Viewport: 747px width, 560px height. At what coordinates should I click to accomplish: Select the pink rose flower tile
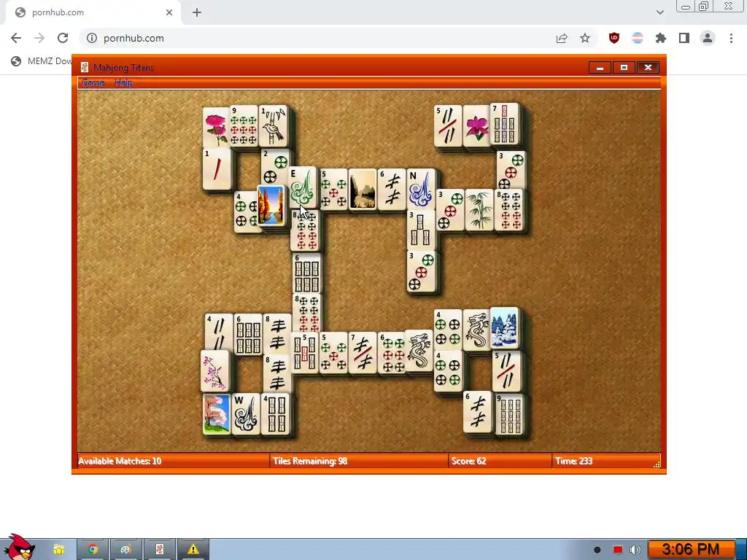click(x=216, y=127)
